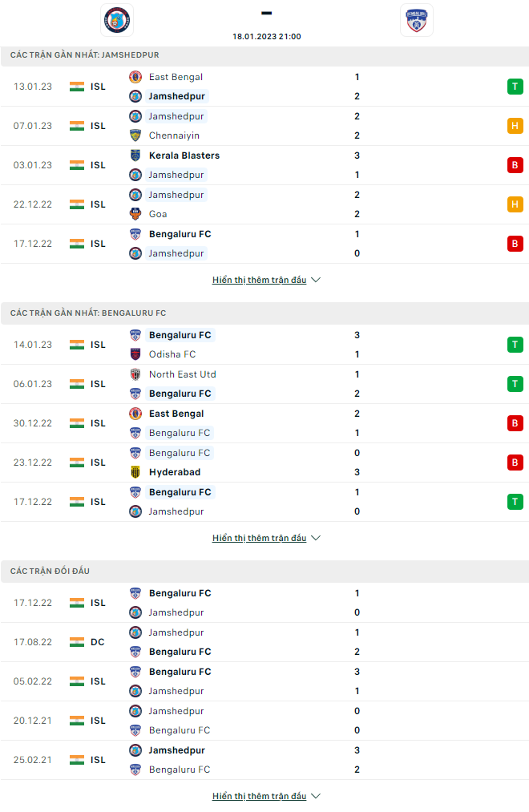Click the Odisha FC team logo
This screenshot has height=812, width=529.
coord(135,354)
